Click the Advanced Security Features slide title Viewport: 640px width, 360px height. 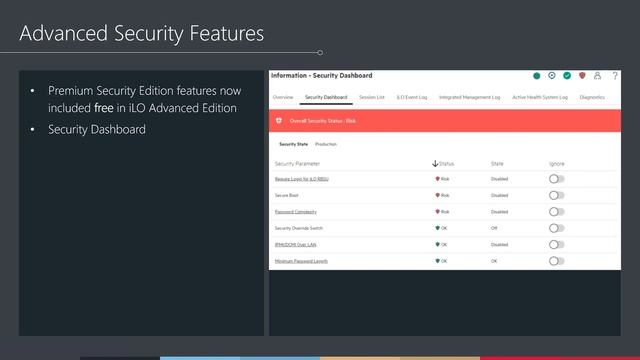(142, 33)
